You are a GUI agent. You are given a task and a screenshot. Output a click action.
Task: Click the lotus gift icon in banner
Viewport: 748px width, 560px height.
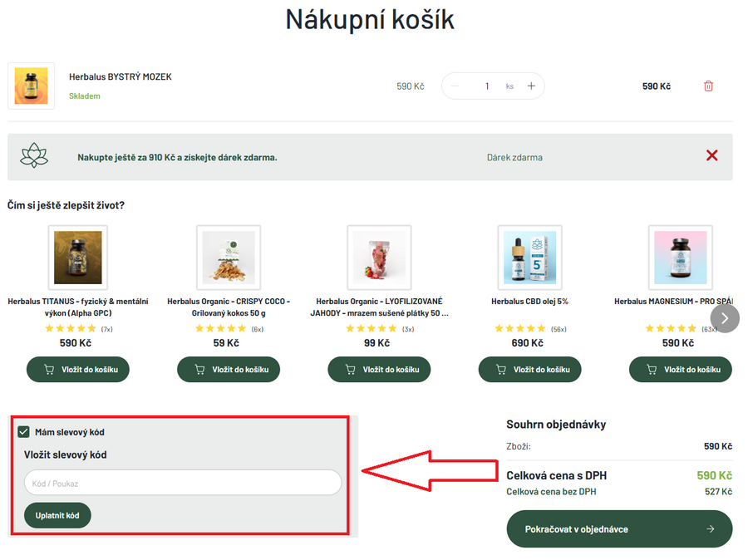[x=34, y=156]
